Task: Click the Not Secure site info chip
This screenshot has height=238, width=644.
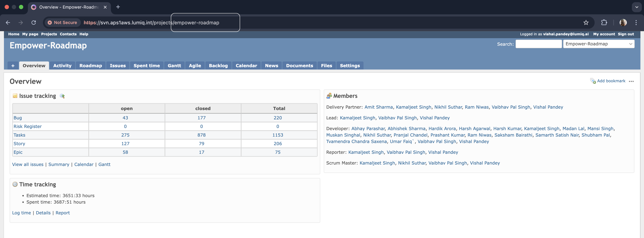Action: click(62, 23)
